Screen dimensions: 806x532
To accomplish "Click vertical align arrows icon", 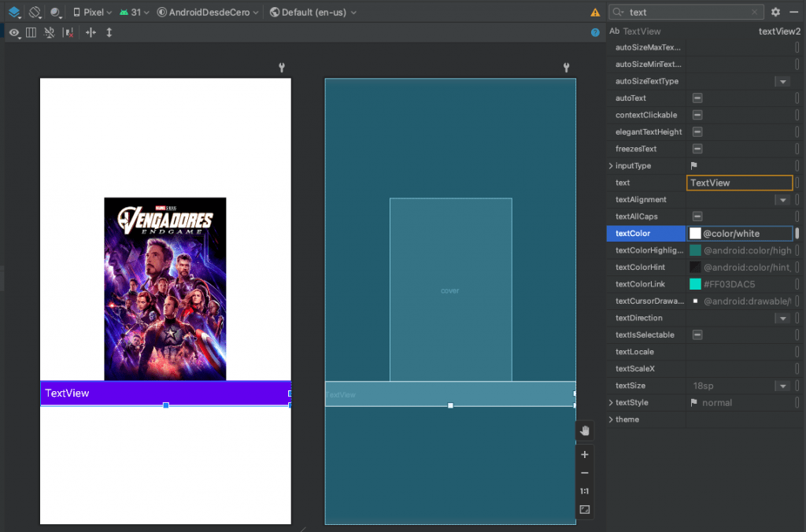I will coord(109,32).
